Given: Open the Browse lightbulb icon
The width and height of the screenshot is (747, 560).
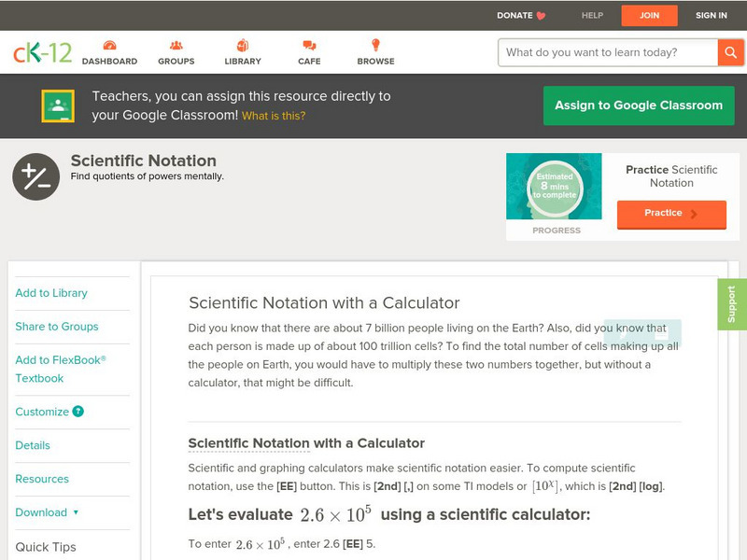Looking at the screenshot, I should pyautogui.click(x=375, y=46).
